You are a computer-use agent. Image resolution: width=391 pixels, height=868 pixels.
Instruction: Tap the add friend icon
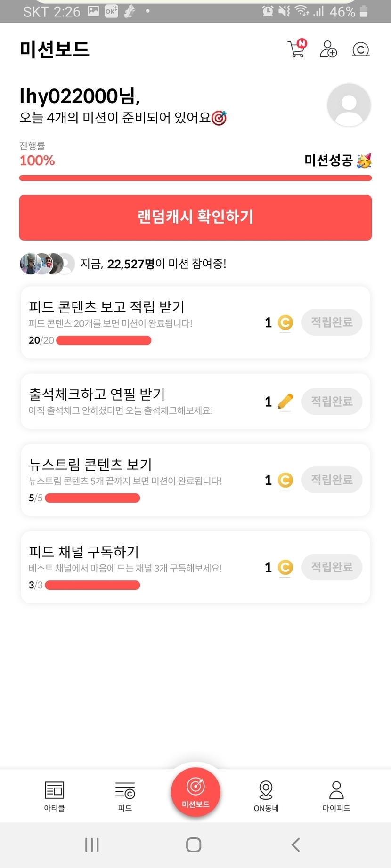[328, 49]
